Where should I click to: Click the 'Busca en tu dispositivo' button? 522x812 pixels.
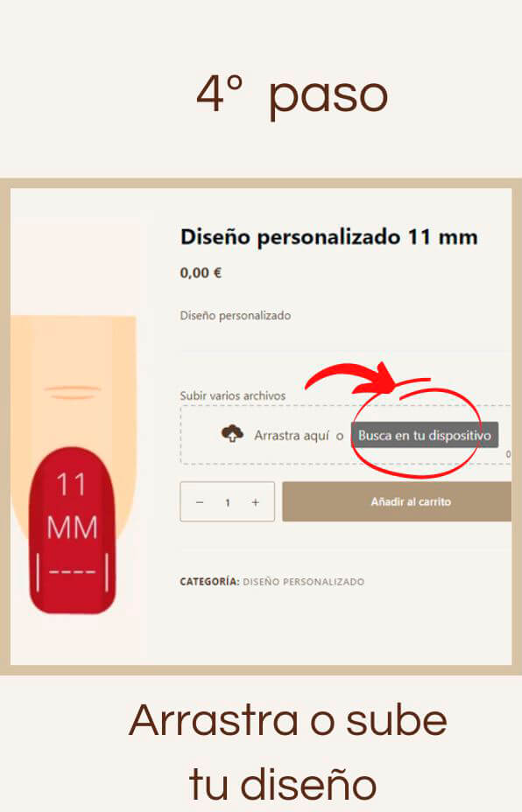pyautogui.click(x=425, y=435)
